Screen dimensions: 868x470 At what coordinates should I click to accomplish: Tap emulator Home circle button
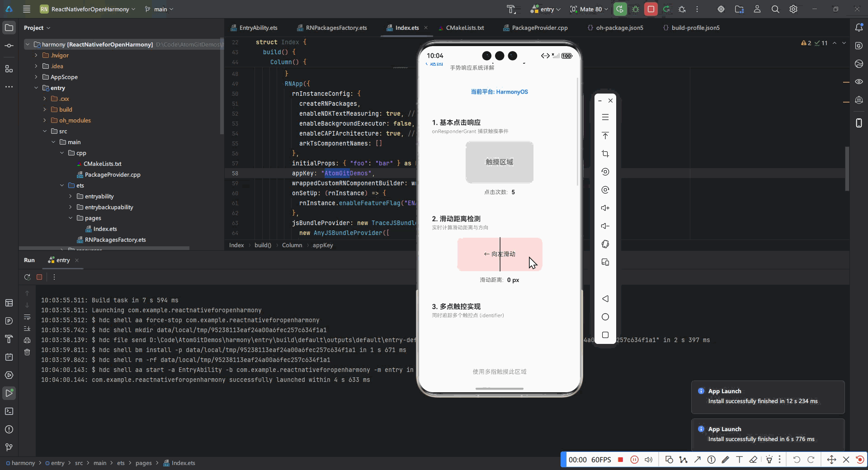point(605,317)
